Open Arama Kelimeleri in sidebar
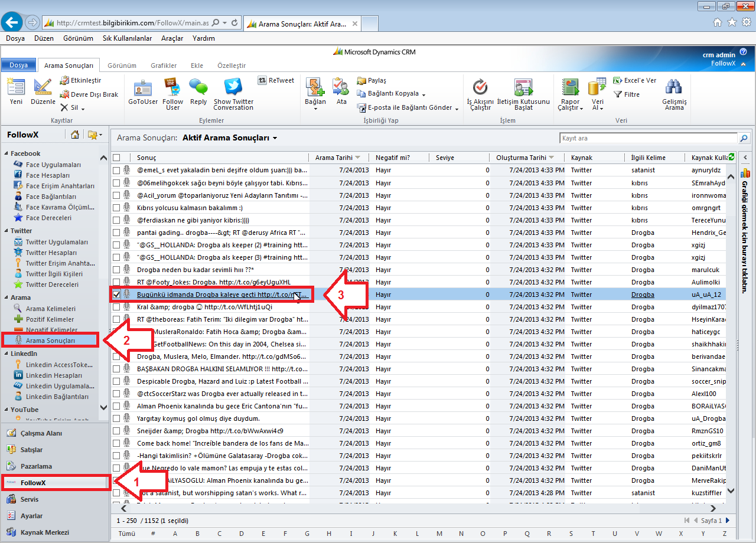Image resolution: width=756 pixels, height=543 pixels. [x=50, y=309]
